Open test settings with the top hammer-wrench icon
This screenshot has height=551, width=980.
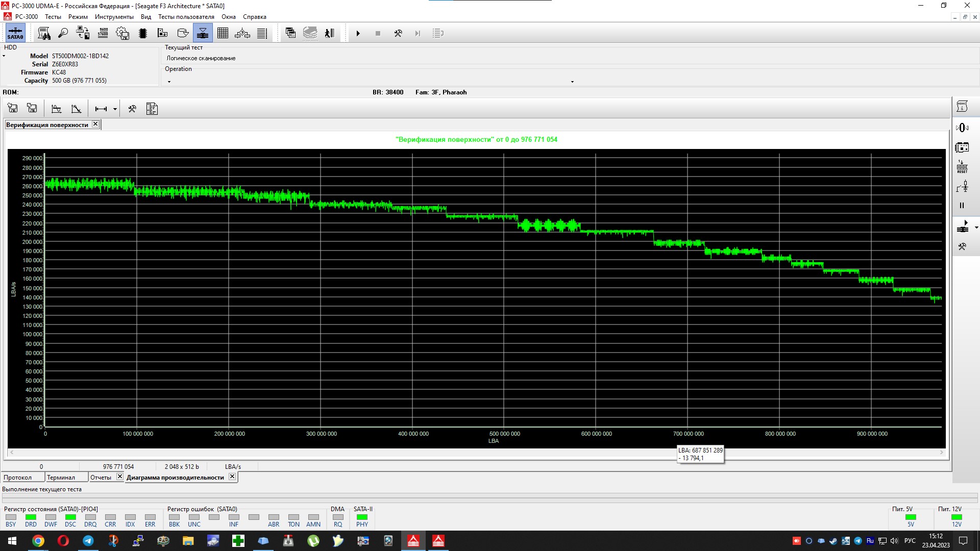click(398, 34)
